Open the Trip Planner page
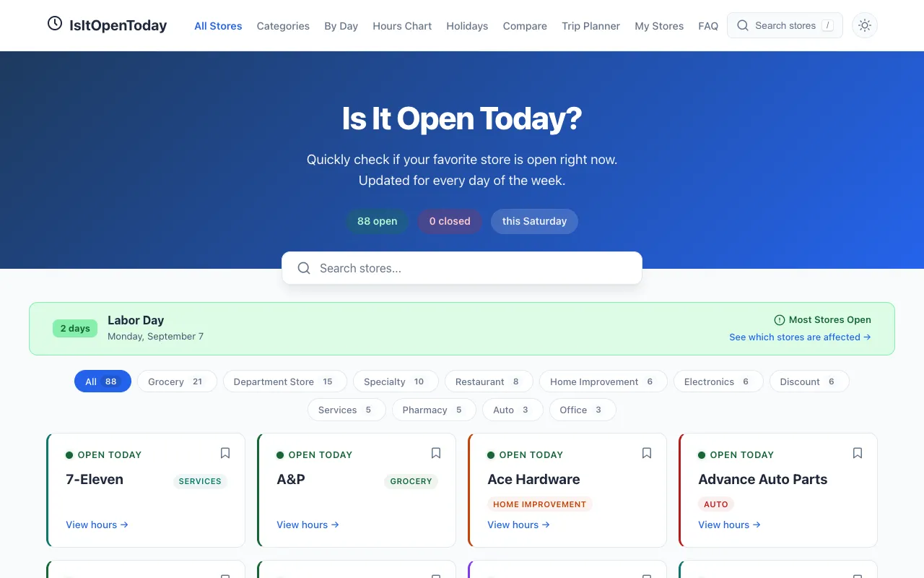 point(590,26)
